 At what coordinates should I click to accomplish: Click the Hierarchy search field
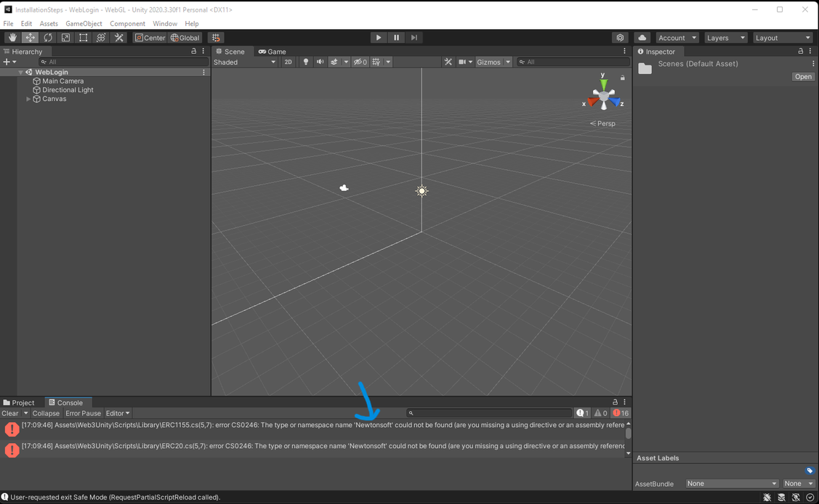coord(124,62)
